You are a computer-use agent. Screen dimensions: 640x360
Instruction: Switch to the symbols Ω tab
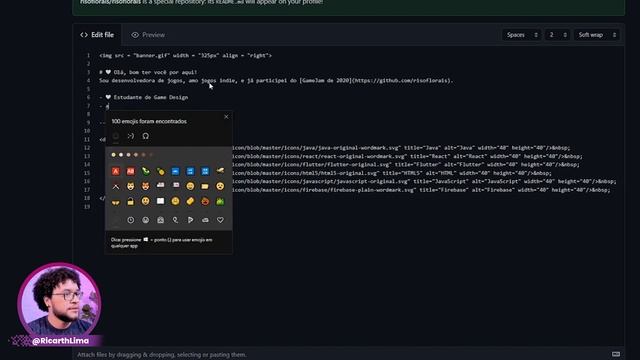click(x=146, y=136)
